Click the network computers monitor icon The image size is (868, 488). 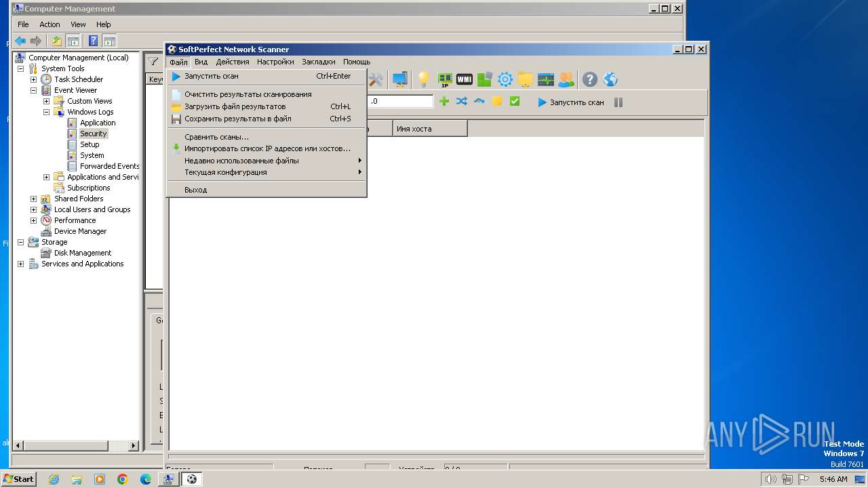[400, 80]
